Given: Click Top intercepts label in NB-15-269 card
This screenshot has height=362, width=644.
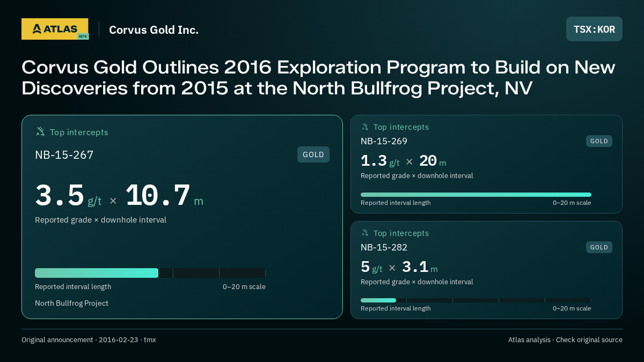Looking at the screenshot, I should pyautogui.click(x=401, y=127).
